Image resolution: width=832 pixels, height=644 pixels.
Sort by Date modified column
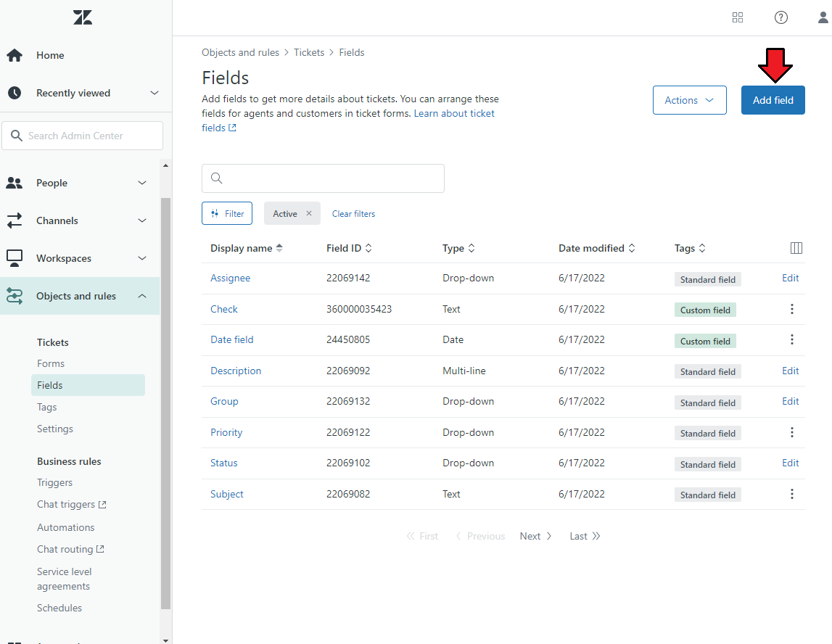[597, 248]
